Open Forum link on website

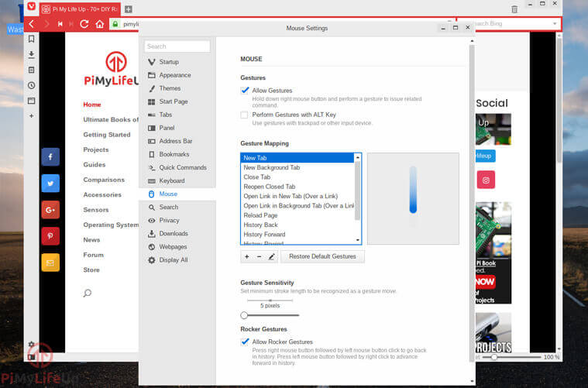pos(94,255)
